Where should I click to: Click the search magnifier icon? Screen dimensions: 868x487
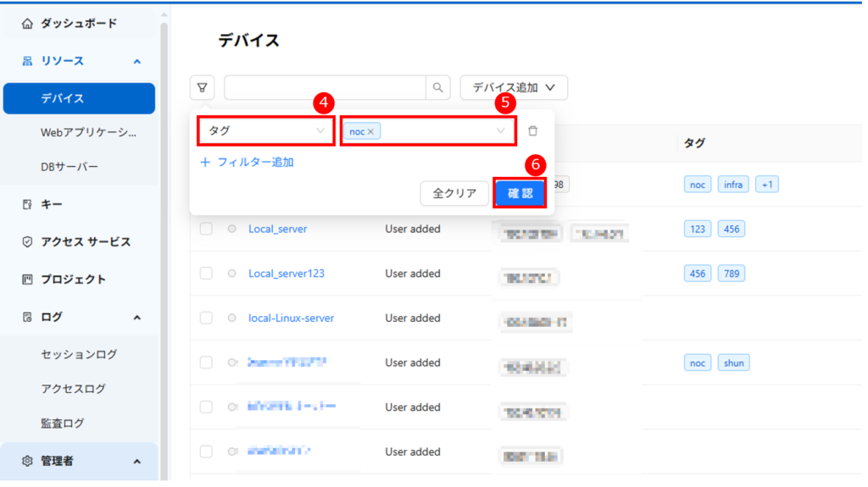click(437, 87)
